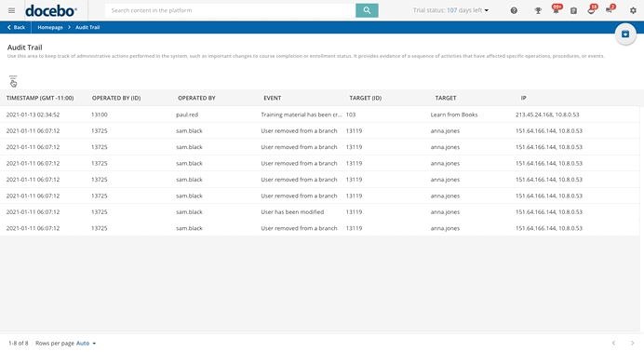Screen dimensions: 644x352
Task: Click the TARGET column header
Action: pyautogui.click(x=446, y=98)
